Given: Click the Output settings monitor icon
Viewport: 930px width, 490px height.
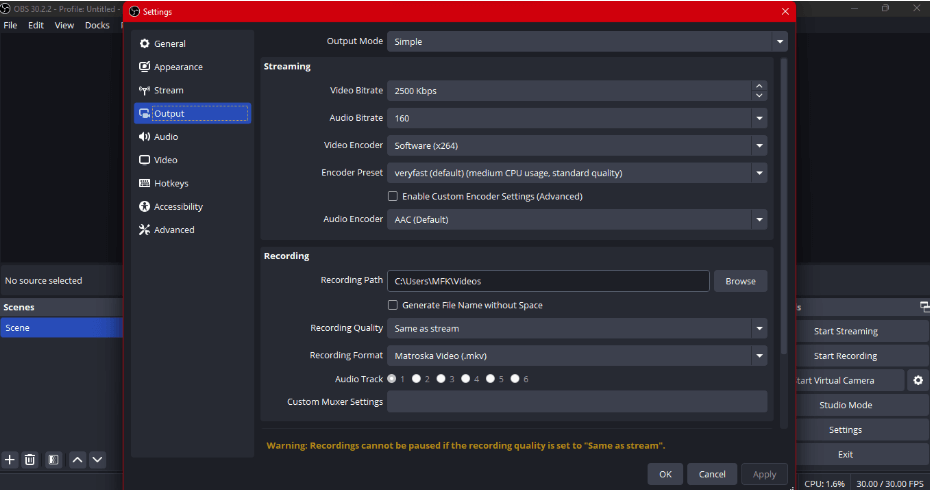Looking at the screenshot, I should click(144, 113).
